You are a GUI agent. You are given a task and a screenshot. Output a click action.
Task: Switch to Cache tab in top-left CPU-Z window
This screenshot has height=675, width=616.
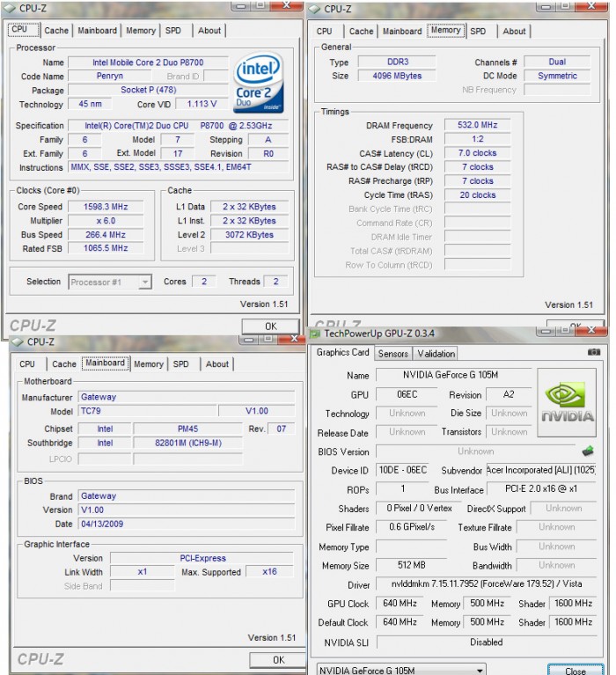pos(56,31)
